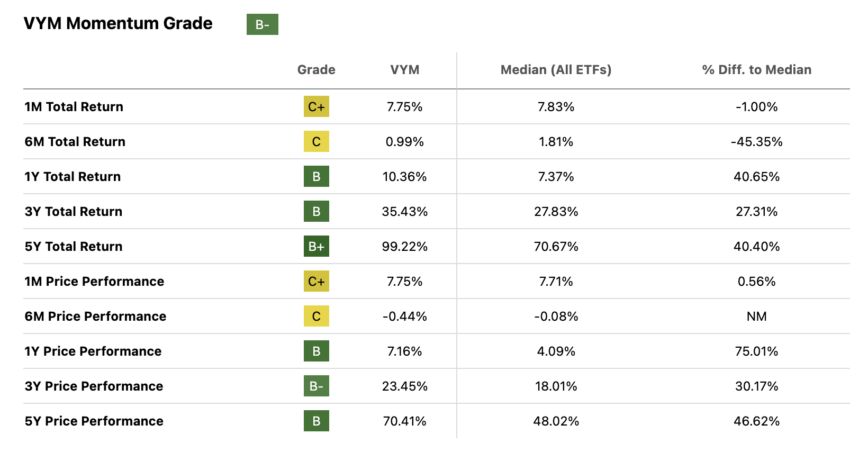This screenshot has height=452, width=868.
Task: Click the B badge for 3Y Total Return
Action: [x=316, y=212]
